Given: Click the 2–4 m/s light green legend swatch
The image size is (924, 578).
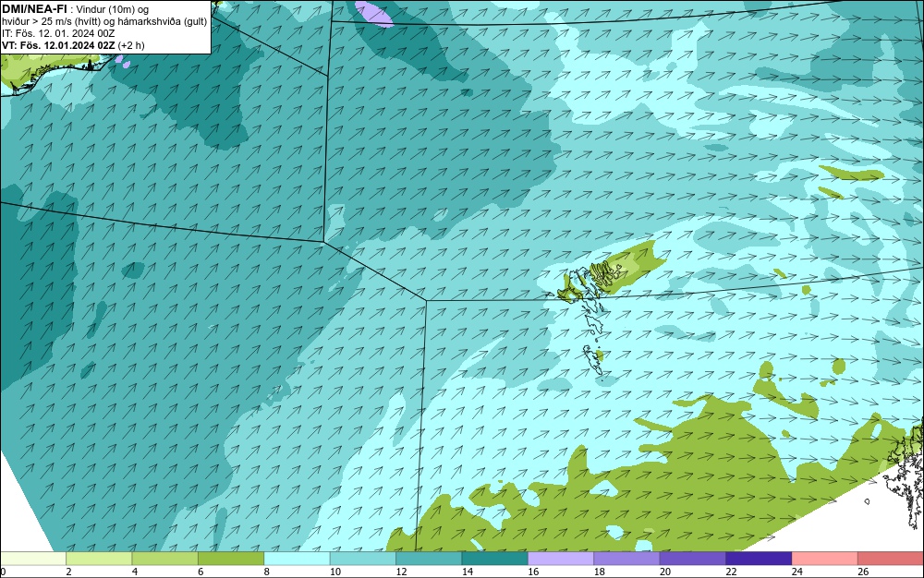Looking at the screenshot, I should pyautogui.click(x=99, y=559).
